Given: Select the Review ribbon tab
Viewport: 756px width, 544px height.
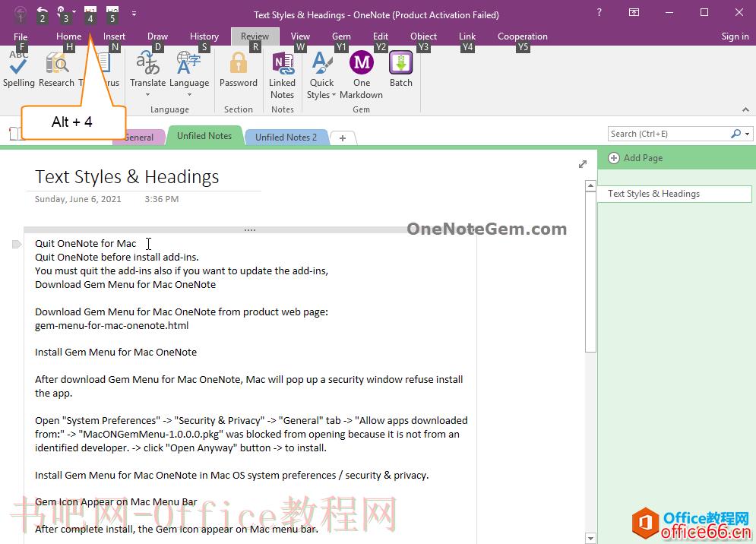Looking at the screenshot, I should click(255, 36).
